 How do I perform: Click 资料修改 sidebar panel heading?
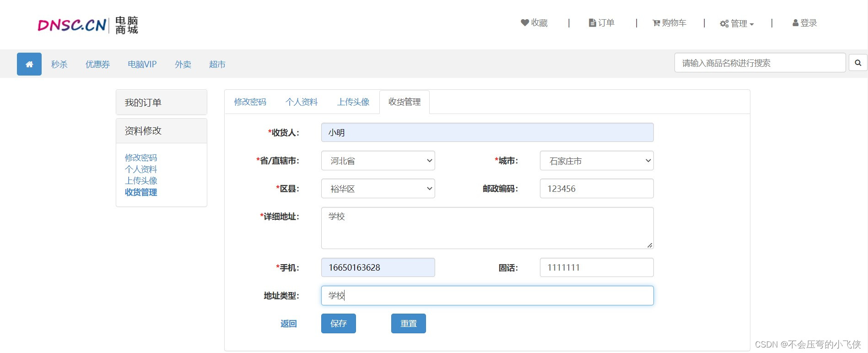162,131
